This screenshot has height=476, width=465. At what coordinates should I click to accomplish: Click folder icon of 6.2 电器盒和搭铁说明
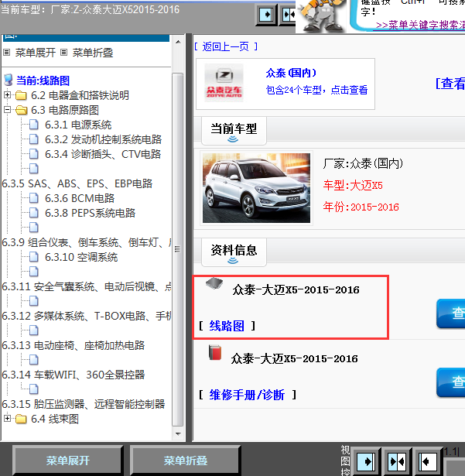click(x=21, y=96)
